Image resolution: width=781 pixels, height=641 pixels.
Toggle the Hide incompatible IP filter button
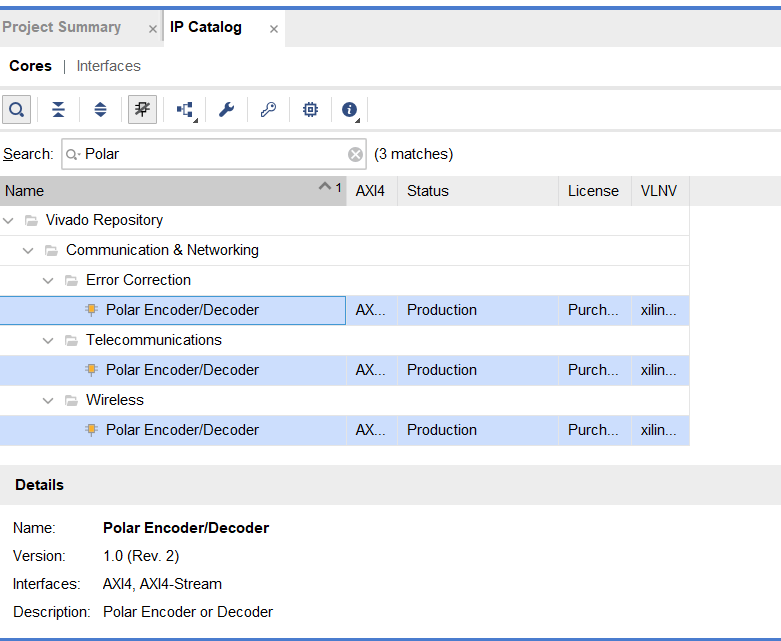[143, 110]
